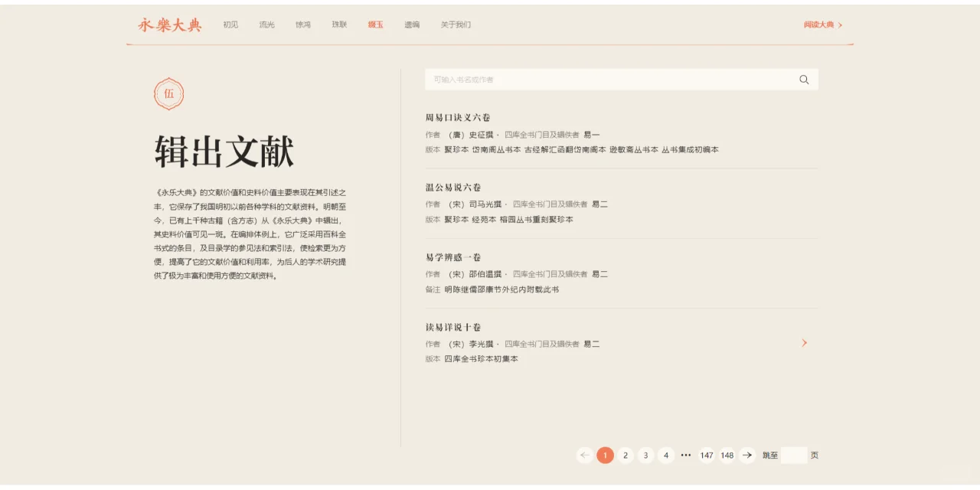The width and height of the screenshot is (980, 490).
Task: Click the 永樂大典 site logo
Action: (x=170, y=24)
